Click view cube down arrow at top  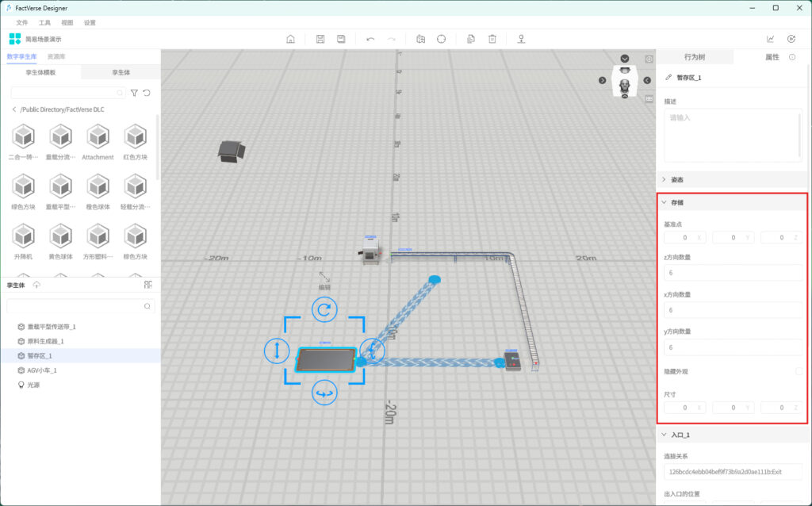[x=625, y=59]
